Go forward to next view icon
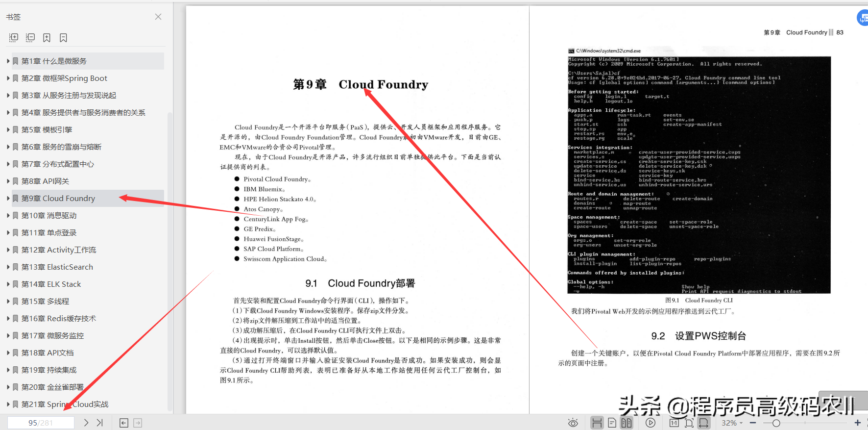This screenshot has height=430, width=868. [138, 423]
